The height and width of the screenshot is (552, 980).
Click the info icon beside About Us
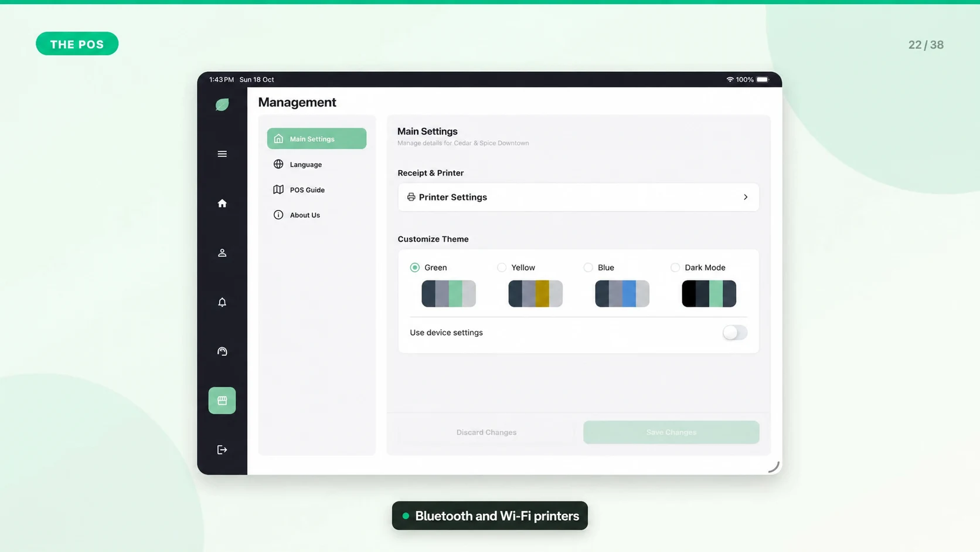click(278, 215)
